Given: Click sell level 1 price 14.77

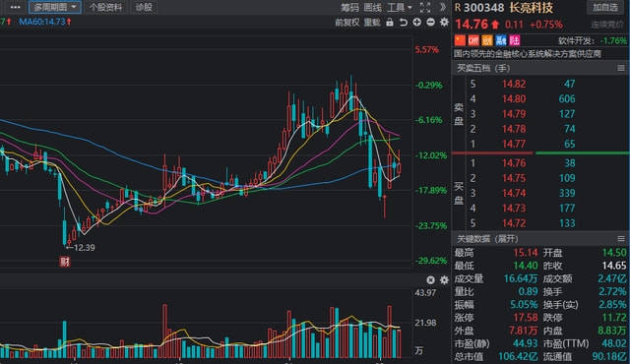Looking at the screenshot, I should click(514, 144).
